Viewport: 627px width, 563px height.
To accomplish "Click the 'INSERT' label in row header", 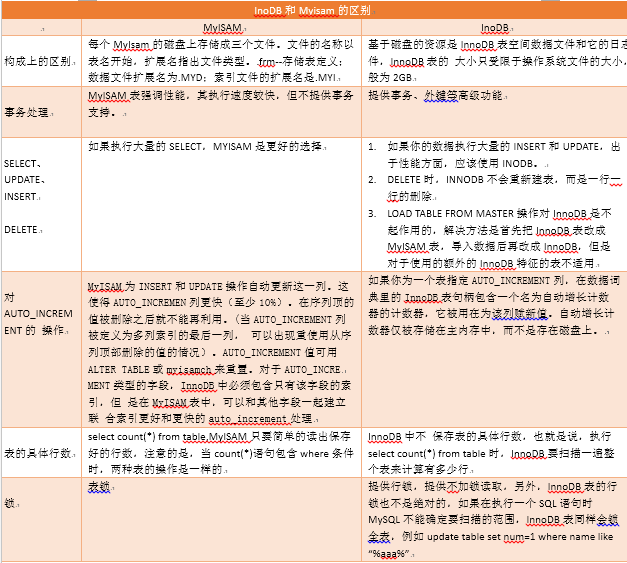I will pyautogui.click(x=20, y=197).
